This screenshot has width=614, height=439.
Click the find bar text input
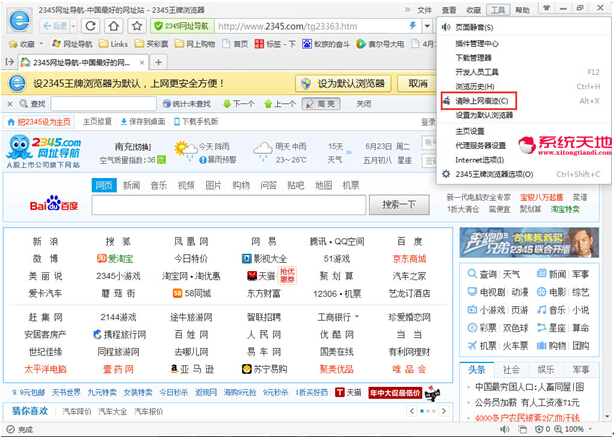[x=103, y=104]
